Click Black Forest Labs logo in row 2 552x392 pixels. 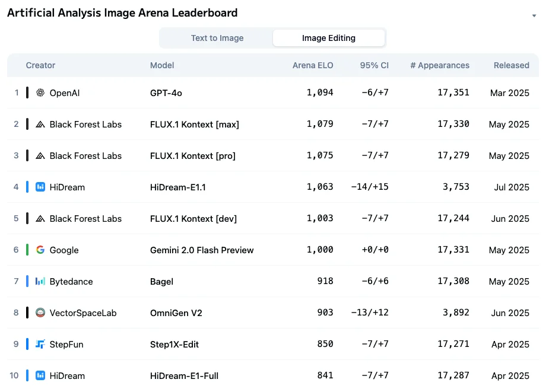40,124
